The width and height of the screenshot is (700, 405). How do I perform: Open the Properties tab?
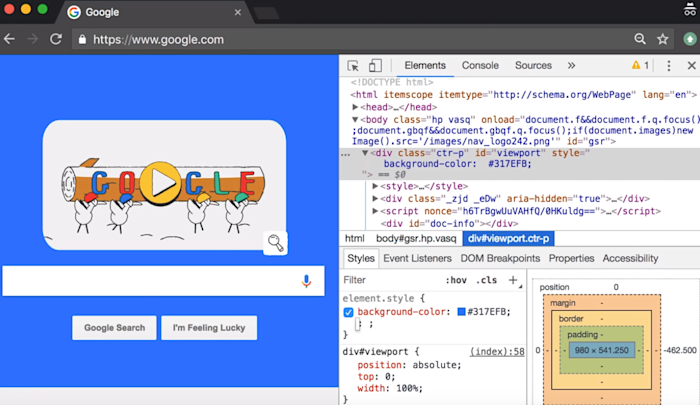571,259
